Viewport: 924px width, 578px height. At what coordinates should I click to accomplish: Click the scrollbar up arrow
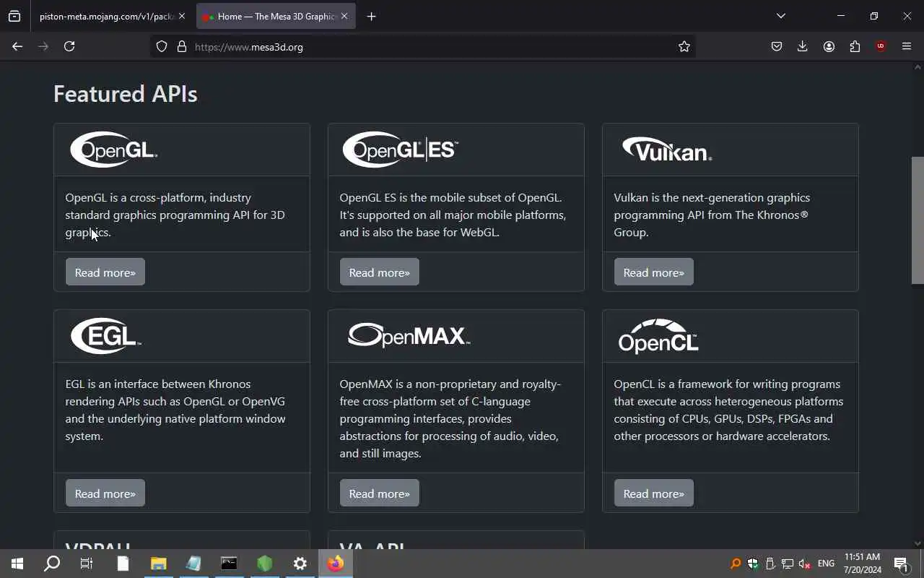918,67
